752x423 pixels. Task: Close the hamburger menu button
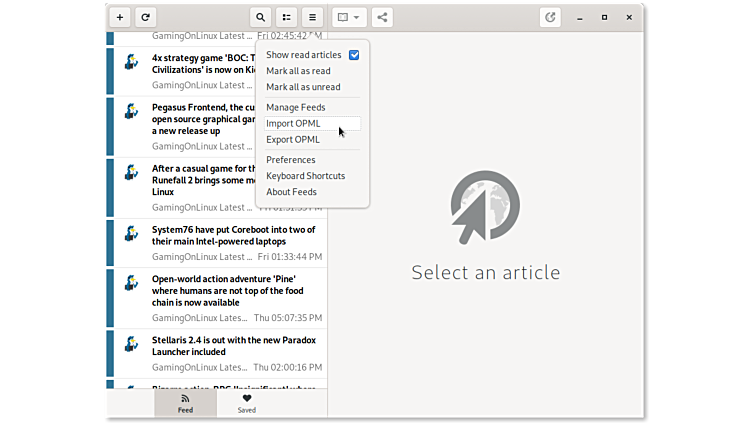313,17
